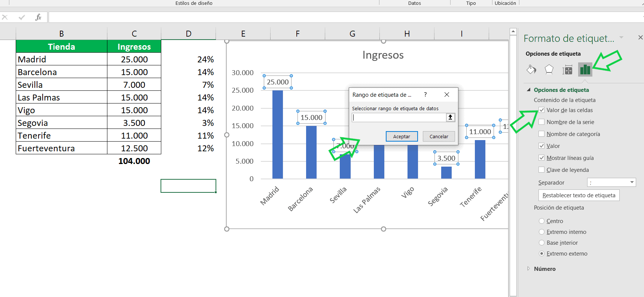Click cell containing Fuerteventura
This screenshot has height=297, width=644.
[62, 148]
